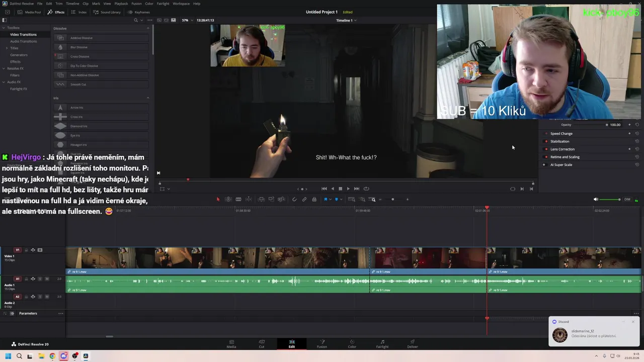Disable Video 1 track display icon
The image size is (644, 362).
click(40, 250)
